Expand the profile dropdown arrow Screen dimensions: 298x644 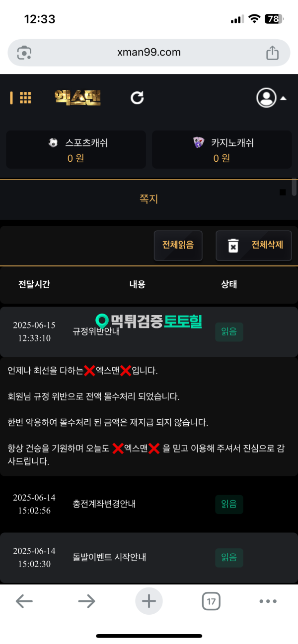[283, 98]
